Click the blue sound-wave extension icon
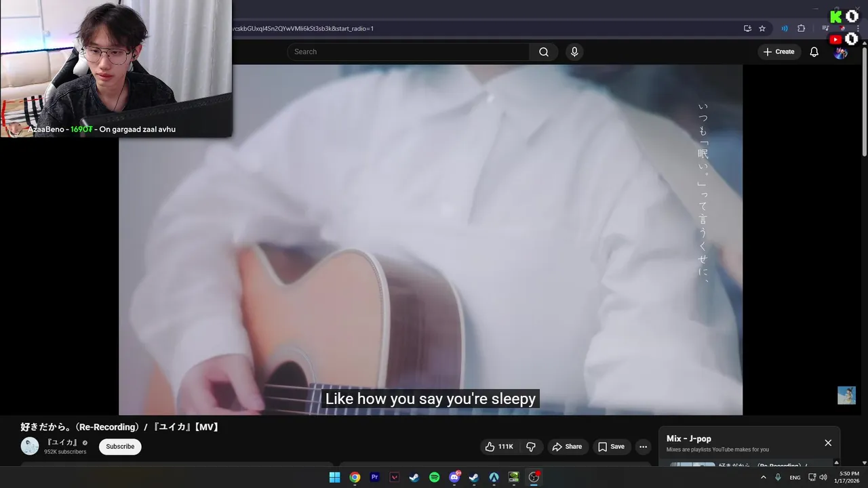 click(x=785, y=28)
